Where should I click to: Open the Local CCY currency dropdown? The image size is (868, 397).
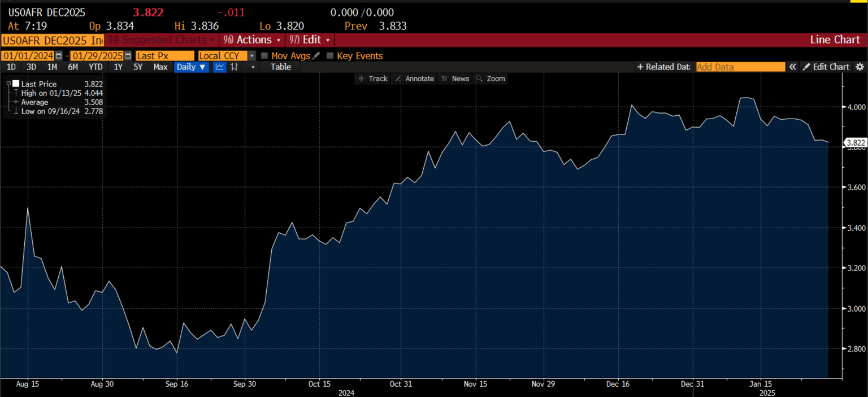coord(251,56)
